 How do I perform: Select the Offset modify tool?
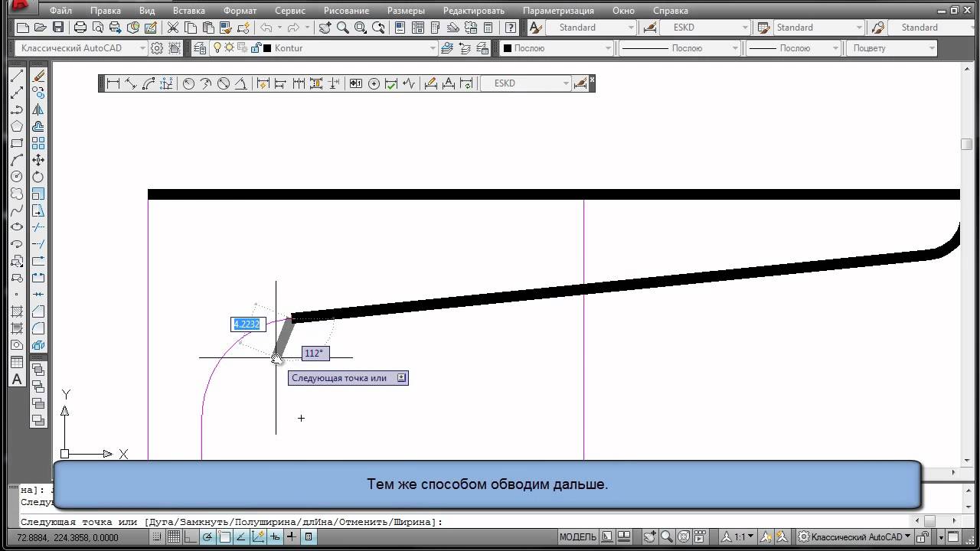pos(38,126)
